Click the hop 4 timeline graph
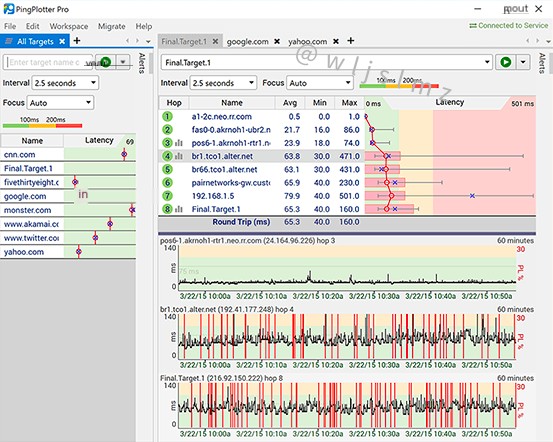 (347, 337)
